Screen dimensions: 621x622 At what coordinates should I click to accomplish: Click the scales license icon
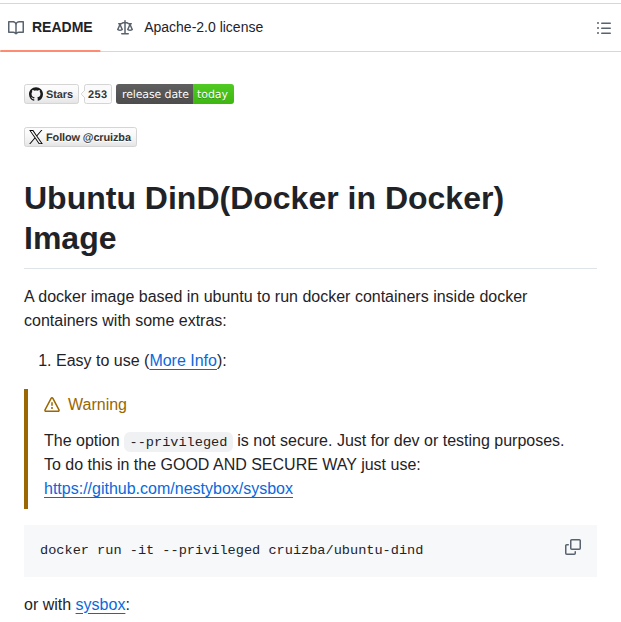point(125,27)
